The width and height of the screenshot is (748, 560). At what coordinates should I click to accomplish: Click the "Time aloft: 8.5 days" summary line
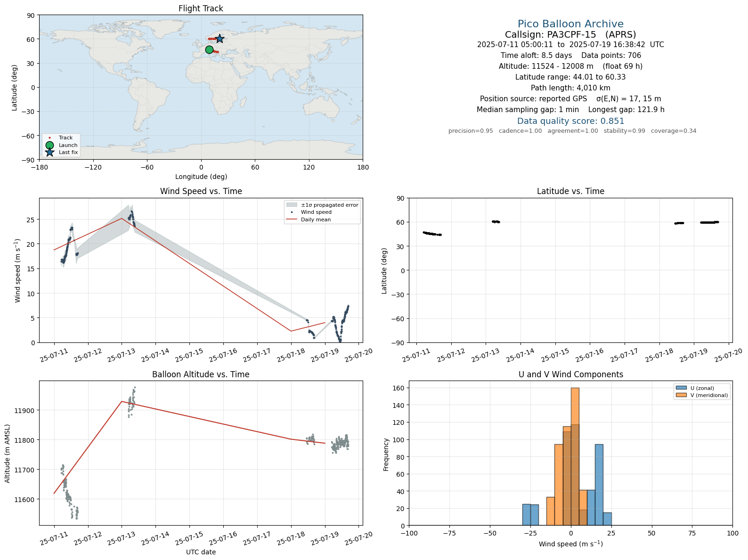[x=570, y=56]
